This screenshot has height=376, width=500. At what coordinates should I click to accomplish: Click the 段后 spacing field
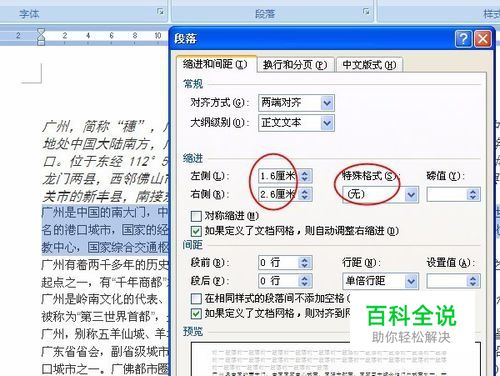tap(278, 281)
